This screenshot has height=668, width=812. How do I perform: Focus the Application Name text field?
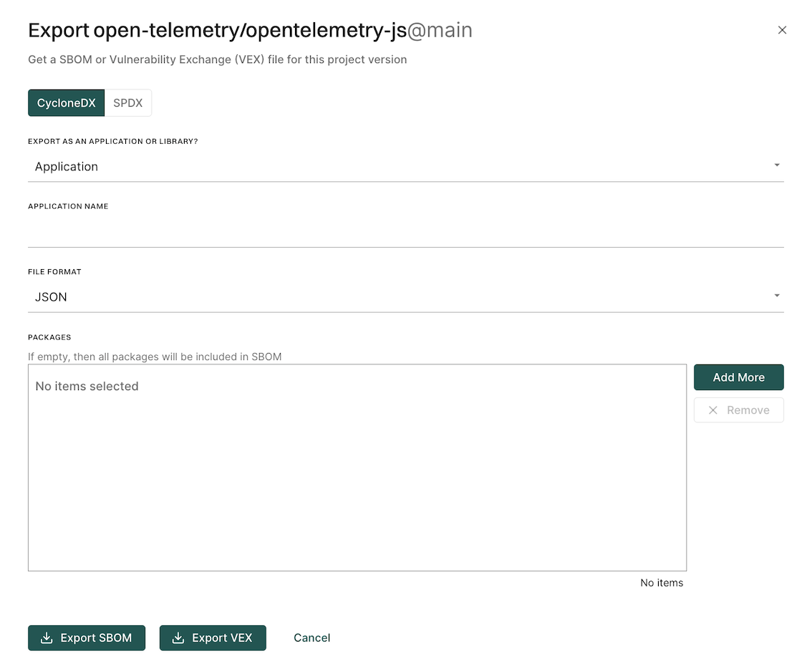click(405, 233)
